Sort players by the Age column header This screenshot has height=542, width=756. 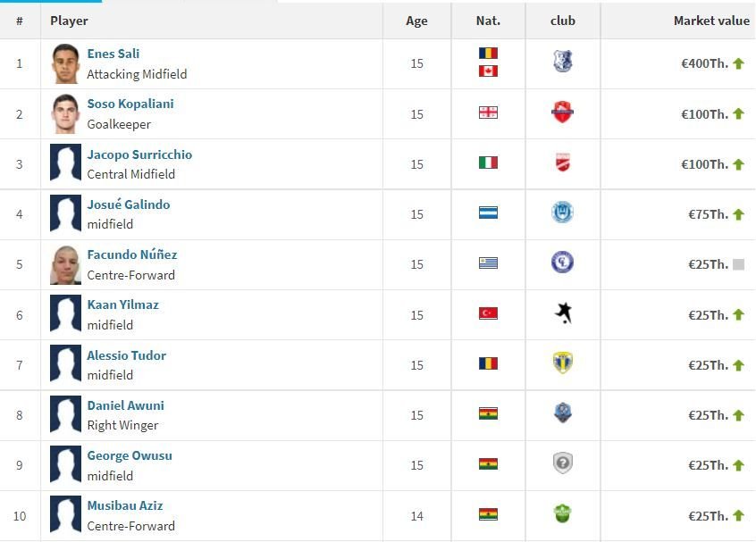pos(416,21)
